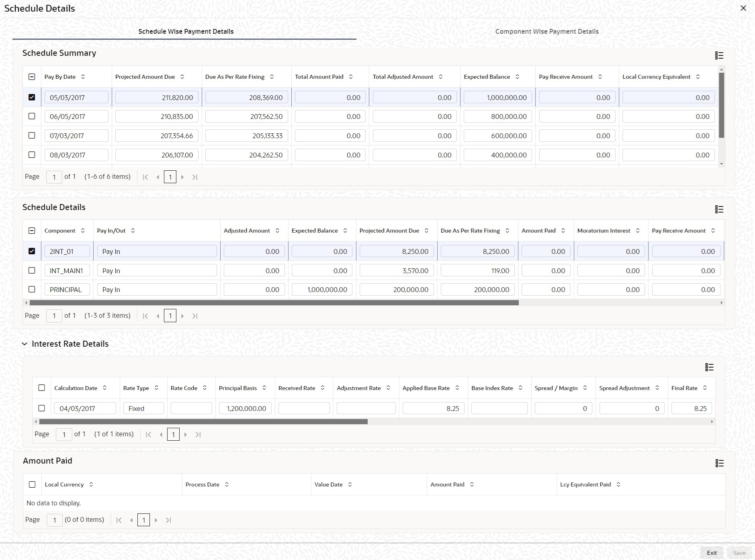Click Schedule Details horizontal scrollbar

click(x=274, y=303)
